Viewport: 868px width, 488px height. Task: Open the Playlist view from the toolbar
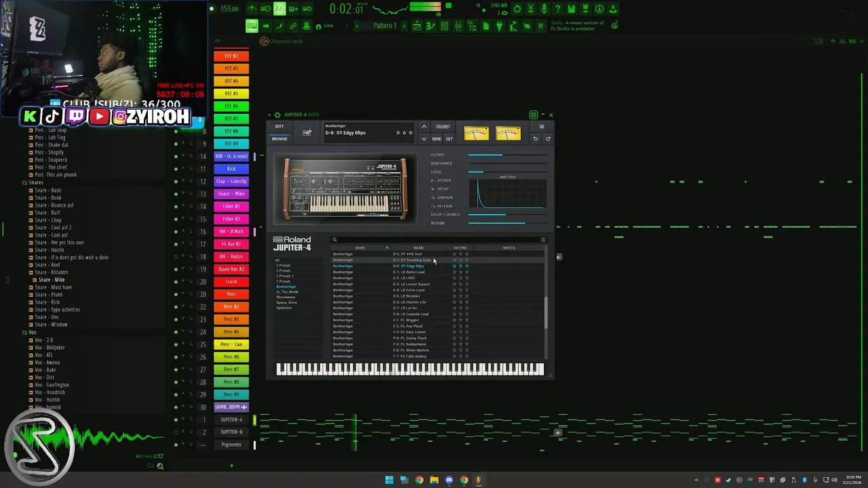pyautogui.click(x=417, y=26)
